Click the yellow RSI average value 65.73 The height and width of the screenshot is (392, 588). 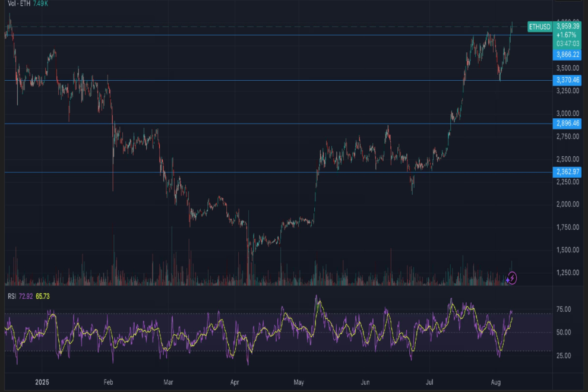click(43, 295)
